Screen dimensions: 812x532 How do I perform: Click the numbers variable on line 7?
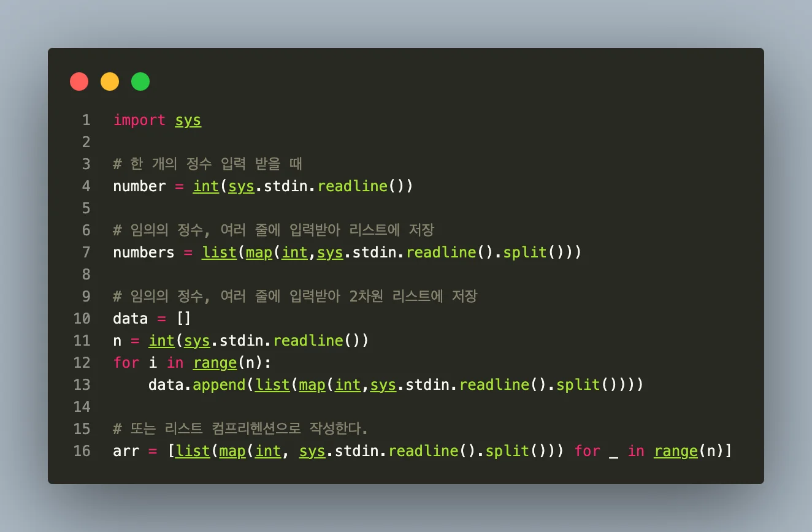144,252
